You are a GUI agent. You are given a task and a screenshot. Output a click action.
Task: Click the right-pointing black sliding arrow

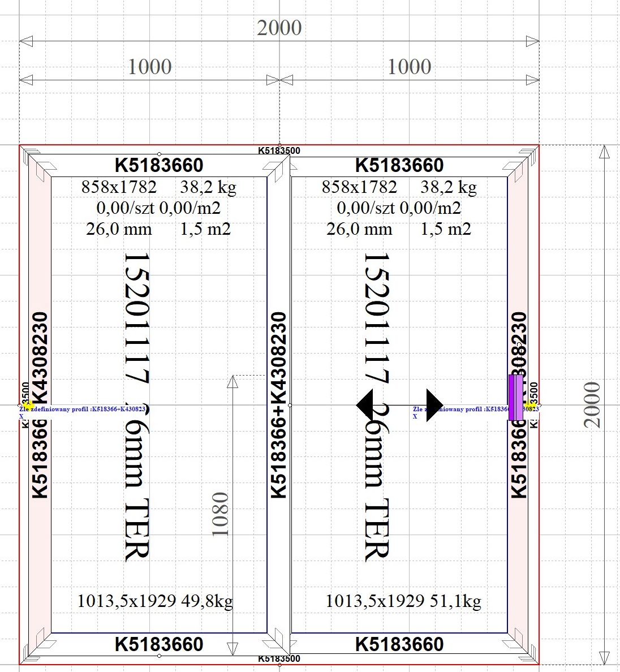(434, 405)
